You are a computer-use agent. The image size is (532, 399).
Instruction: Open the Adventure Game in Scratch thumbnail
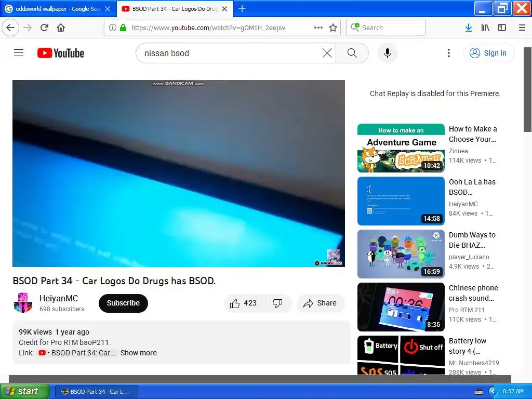pyautogui.click(x=401, y=148)
